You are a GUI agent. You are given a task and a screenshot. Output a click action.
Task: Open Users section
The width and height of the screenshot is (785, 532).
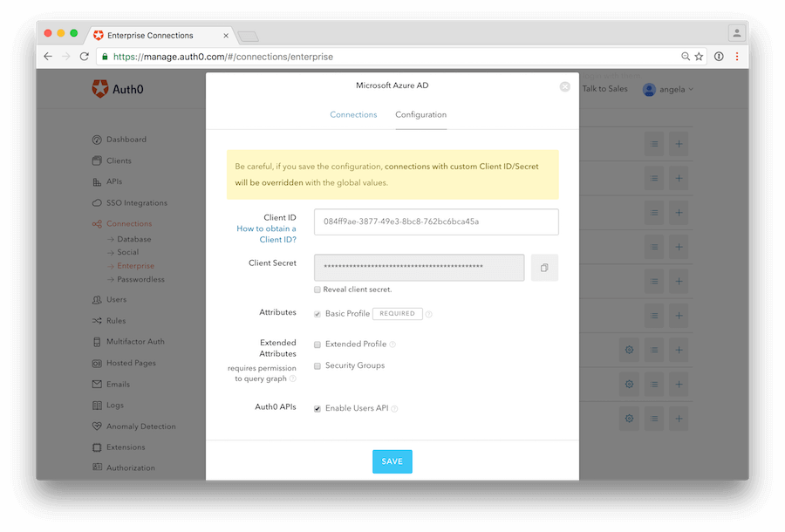click(109, 300)
